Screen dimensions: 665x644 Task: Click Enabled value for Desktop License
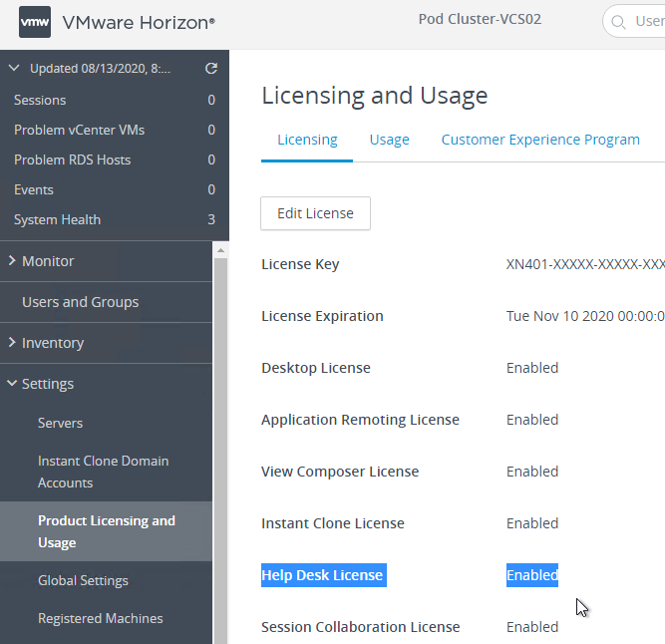tap(532, 368)
